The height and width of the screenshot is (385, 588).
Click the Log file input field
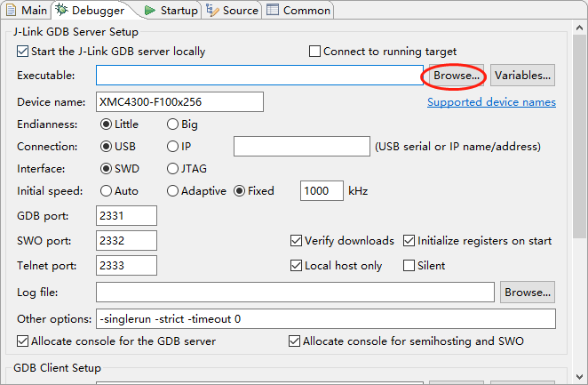click(295, 292)
